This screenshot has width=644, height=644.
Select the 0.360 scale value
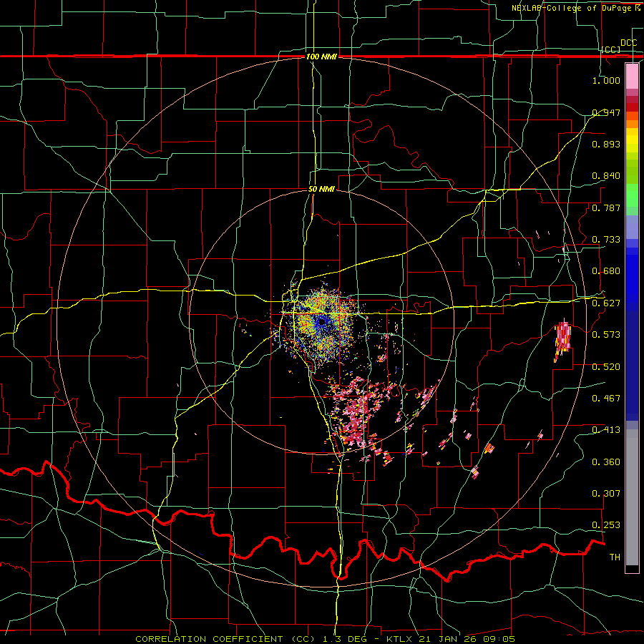606,462
